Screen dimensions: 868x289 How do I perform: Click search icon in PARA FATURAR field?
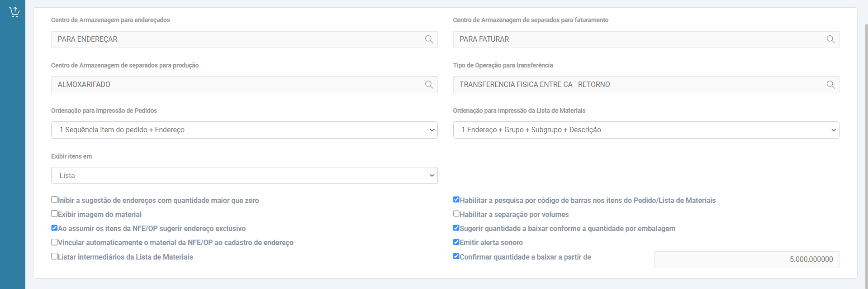(830, 39)
